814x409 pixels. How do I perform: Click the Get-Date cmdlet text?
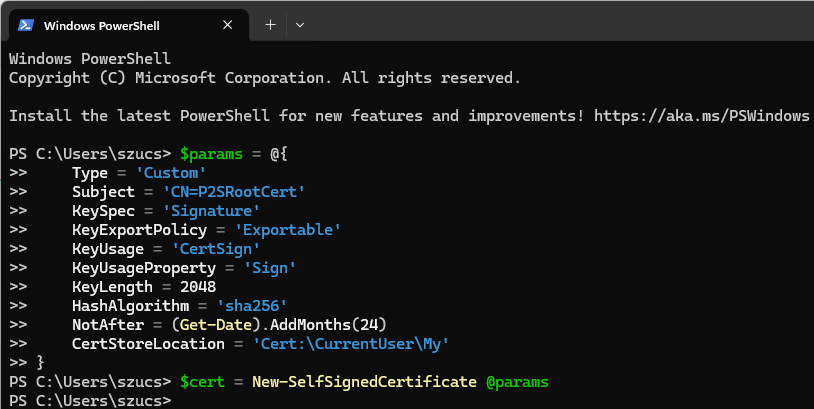tap(217, 324)
